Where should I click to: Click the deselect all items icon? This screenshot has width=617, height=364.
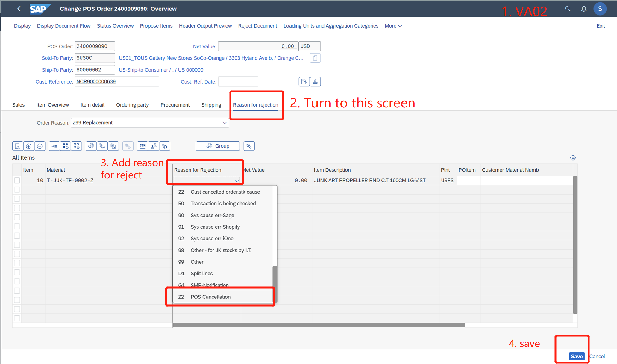(x=77, y=146)
